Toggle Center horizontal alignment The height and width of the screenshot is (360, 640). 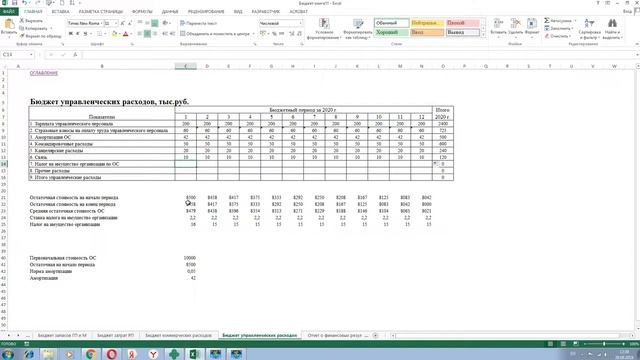point(147,34)
